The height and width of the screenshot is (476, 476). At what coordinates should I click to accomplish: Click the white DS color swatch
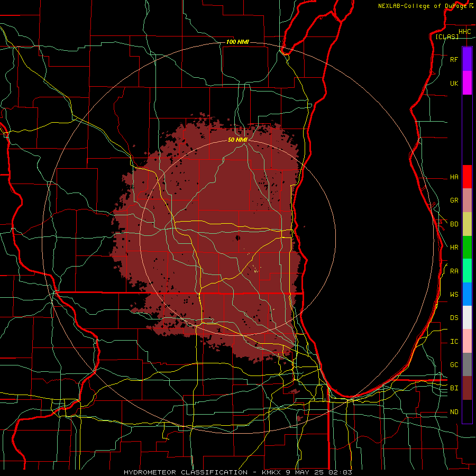467,317
